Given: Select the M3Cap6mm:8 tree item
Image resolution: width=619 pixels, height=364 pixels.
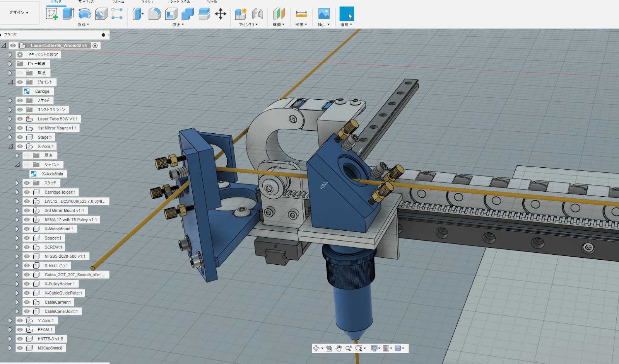Looking at the screenshot, I should (50, 348).
